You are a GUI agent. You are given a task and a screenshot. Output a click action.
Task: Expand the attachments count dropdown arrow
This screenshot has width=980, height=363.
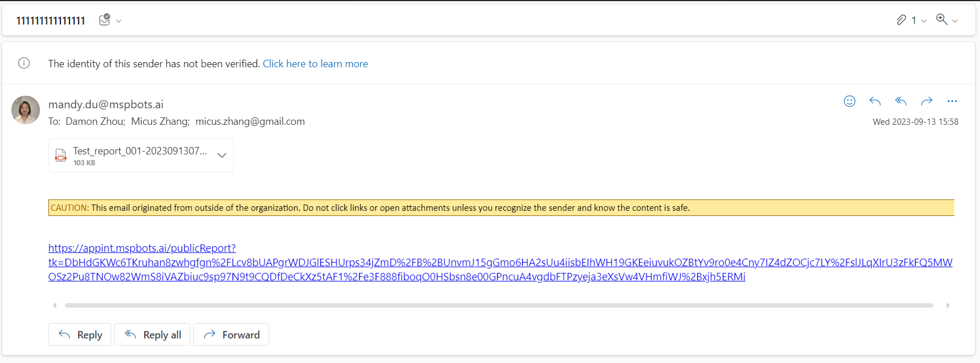tap(924, 21)
